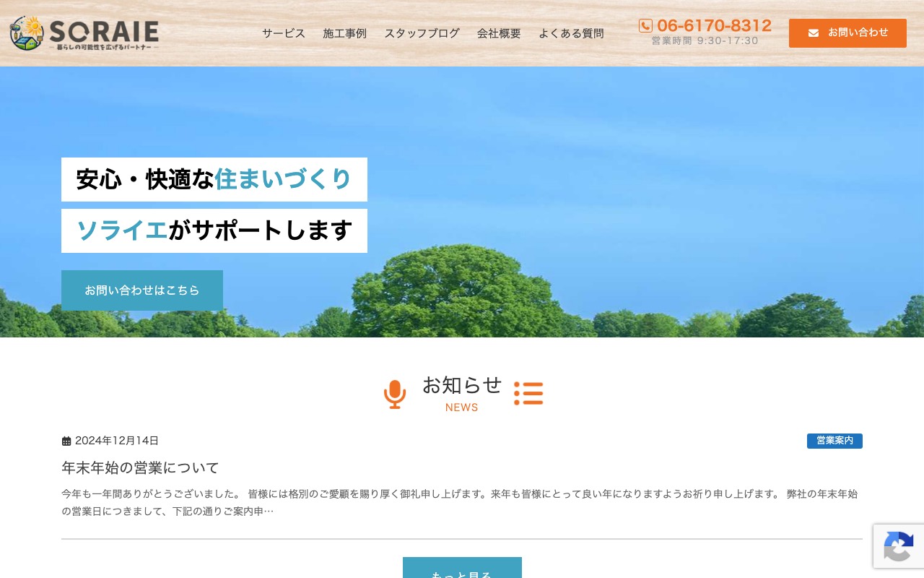Click the ソライエがサポートします hero headline
The image size is (924, 578).
coord(214,230)
